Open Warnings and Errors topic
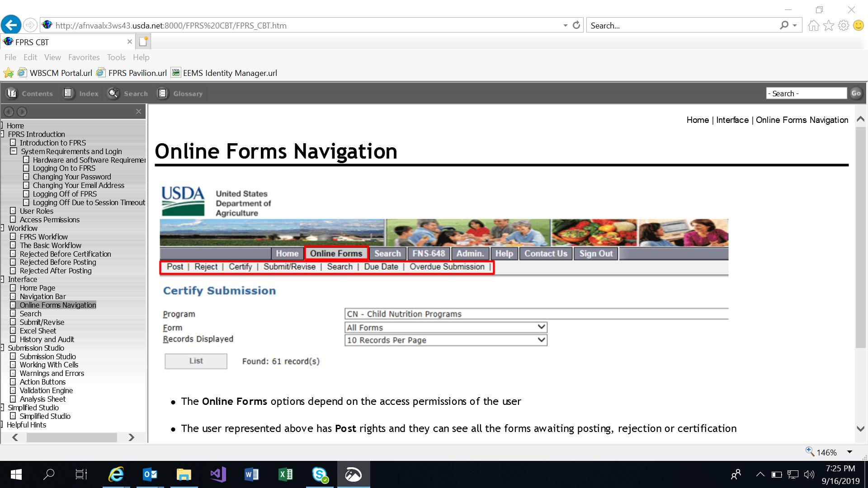868x488 pixels. click(x=52, y=373)
